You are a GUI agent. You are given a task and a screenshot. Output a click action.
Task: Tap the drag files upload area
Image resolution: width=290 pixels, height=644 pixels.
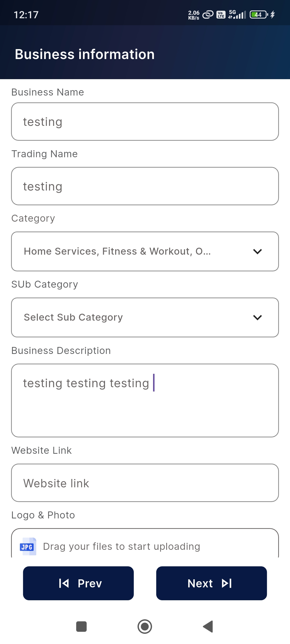[x=145, y=545]
